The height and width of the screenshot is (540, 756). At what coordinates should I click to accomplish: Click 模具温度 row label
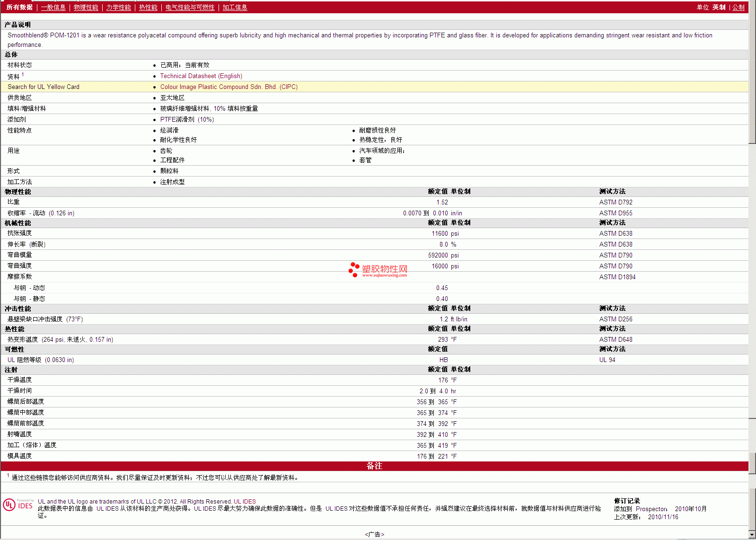(19, 456)
